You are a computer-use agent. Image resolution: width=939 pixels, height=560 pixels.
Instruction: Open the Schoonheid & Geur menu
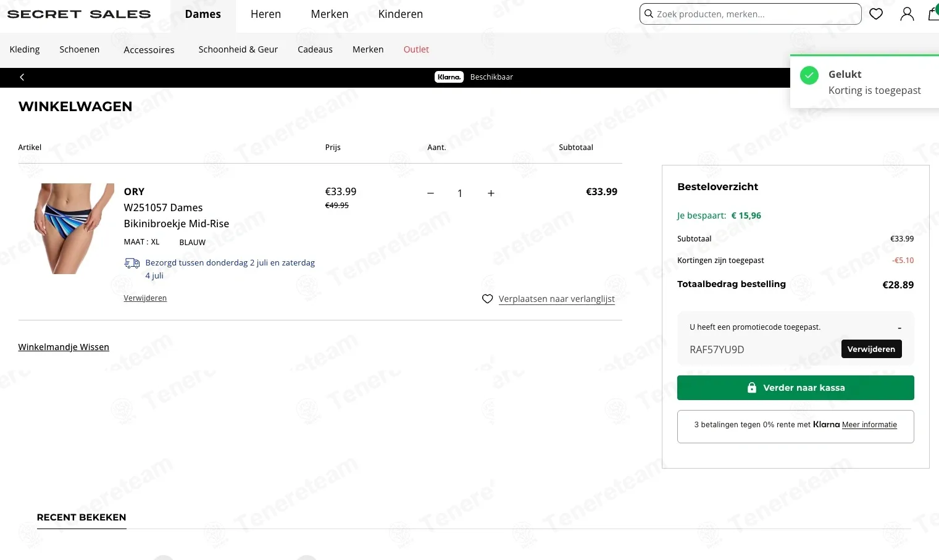click(238, 49)
